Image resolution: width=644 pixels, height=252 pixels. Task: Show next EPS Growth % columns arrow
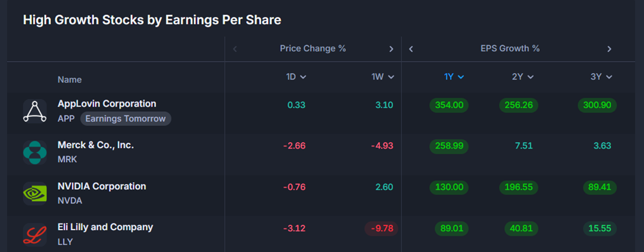coord(609,49)
